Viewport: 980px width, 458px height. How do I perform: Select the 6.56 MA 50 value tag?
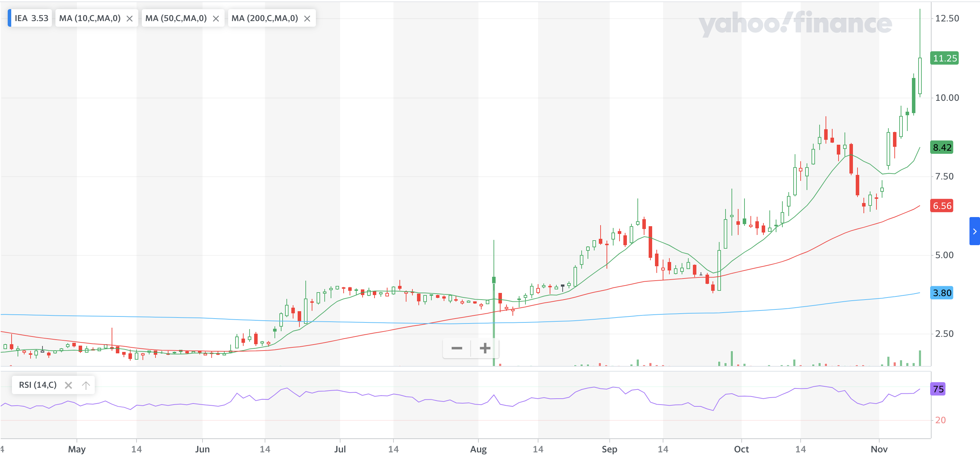click(x=942, y=206)
